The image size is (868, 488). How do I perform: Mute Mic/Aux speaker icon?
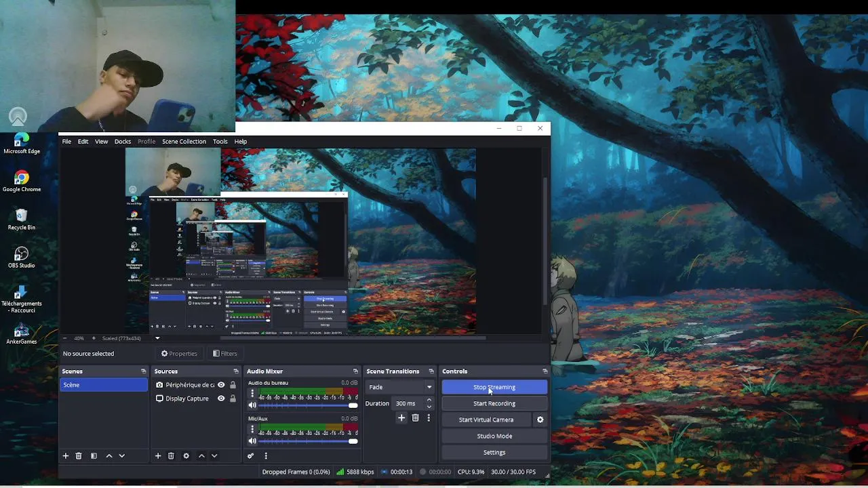(x=252, y=441)
